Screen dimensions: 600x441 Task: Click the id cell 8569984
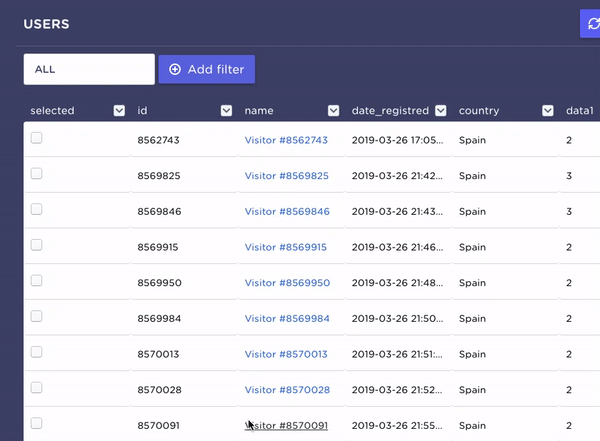pyautogui.click(x=159, y=318)
